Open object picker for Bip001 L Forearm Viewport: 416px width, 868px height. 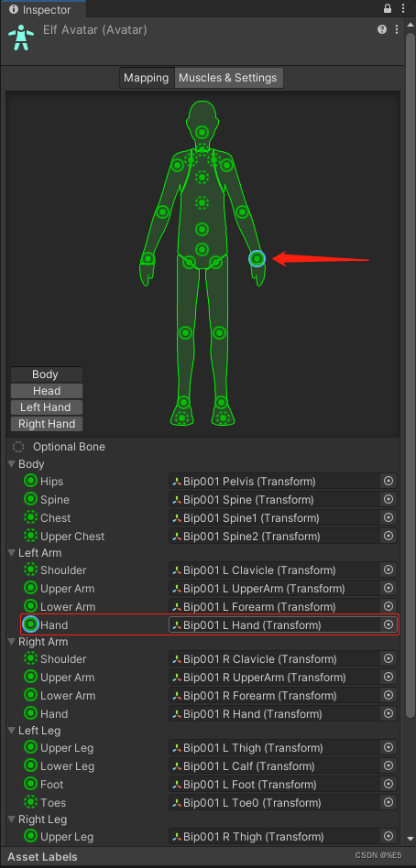pos(389,606)
